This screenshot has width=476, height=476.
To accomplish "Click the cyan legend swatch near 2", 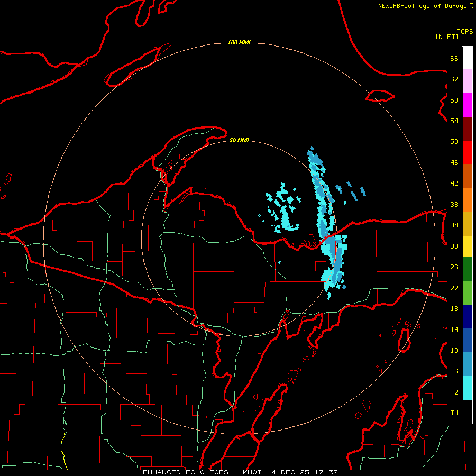I will [467, 388].
